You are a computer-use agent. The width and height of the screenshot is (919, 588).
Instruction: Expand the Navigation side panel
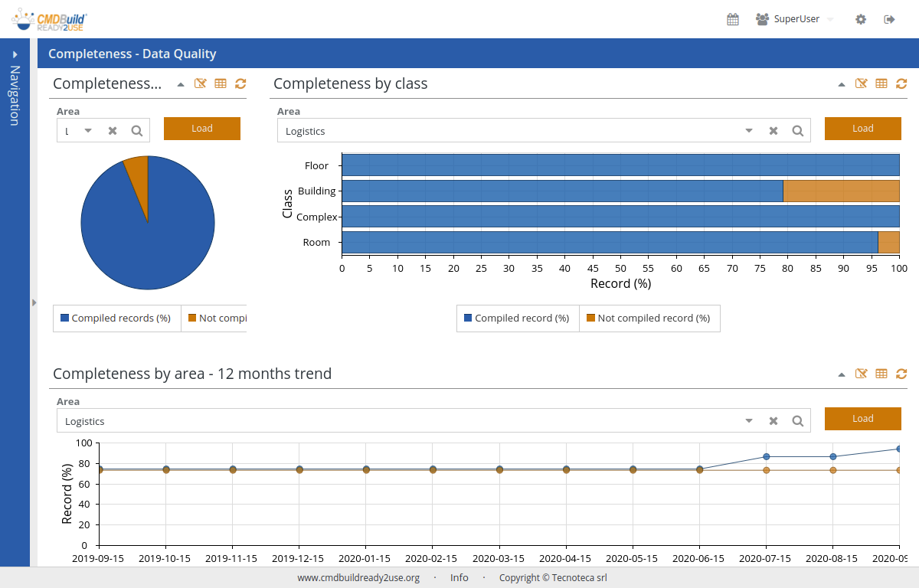point(15,54)
